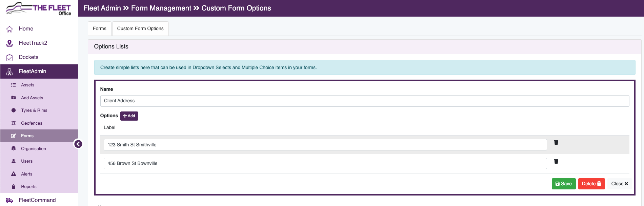Select the FleetTrack2 location pin icon
The height and width of the screenshot is (206, 644).
[9, 43]
